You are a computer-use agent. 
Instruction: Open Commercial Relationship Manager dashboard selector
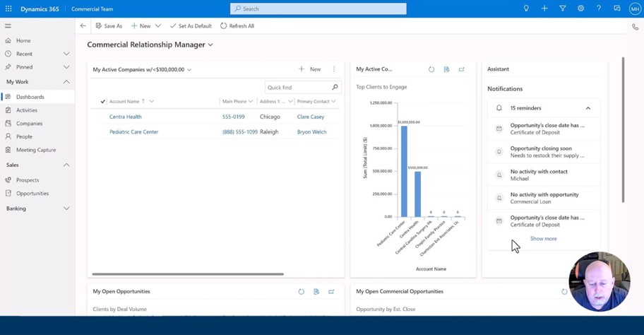pos(210,45)
